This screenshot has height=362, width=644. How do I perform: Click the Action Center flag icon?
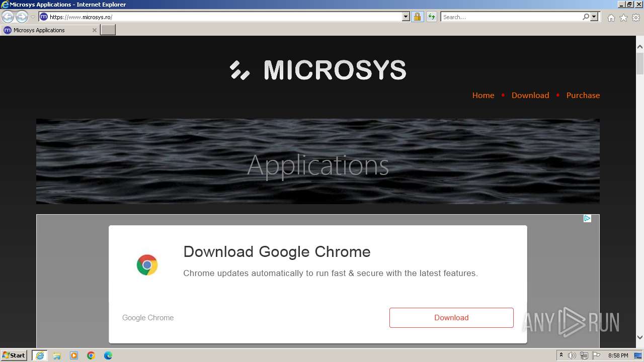[596, 355]
